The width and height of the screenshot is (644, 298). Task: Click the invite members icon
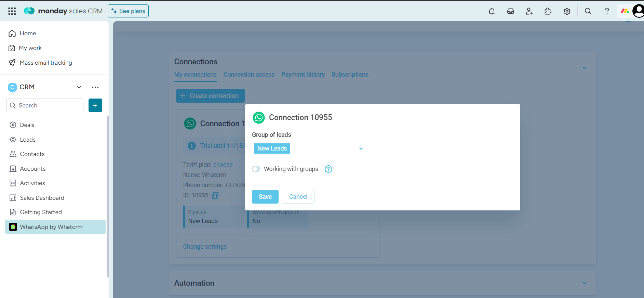point(529,11)
